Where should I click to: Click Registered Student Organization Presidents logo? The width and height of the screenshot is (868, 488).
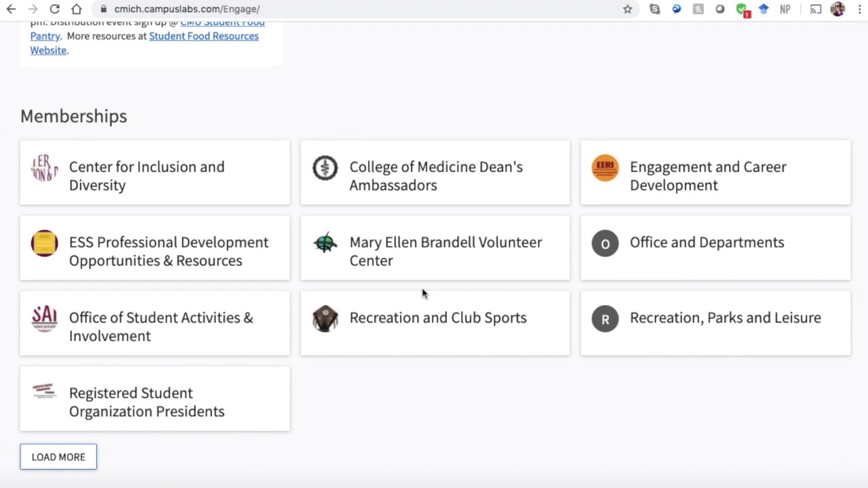[44, 391]
